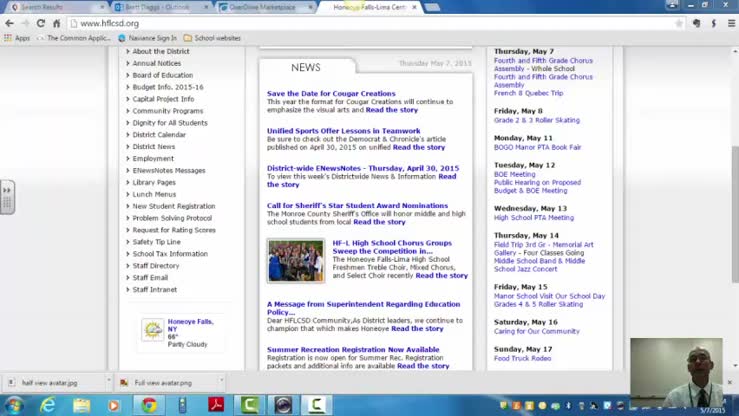The height and width of the screenshot is (416, 739).
Task: Open the Apps bookmarks shortcut
Action: pyautogui.click(x=16, y=38)
